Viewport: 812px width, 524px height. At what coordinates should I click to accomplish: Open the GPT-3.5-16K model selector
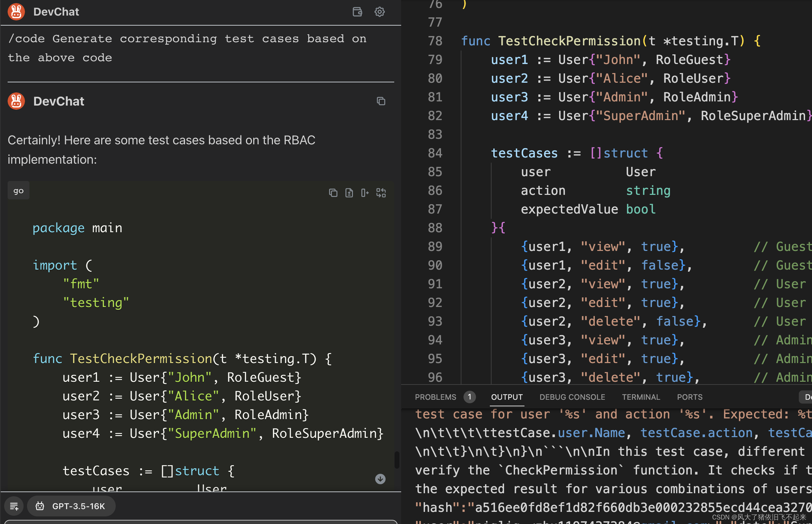(x=71, y=506)
